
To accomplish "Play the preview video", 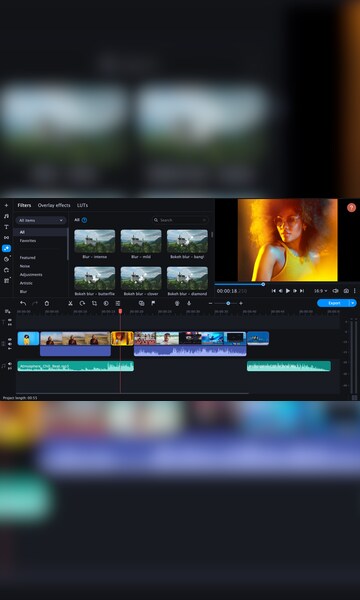I will pyautogui.click(x=288, y=291).
